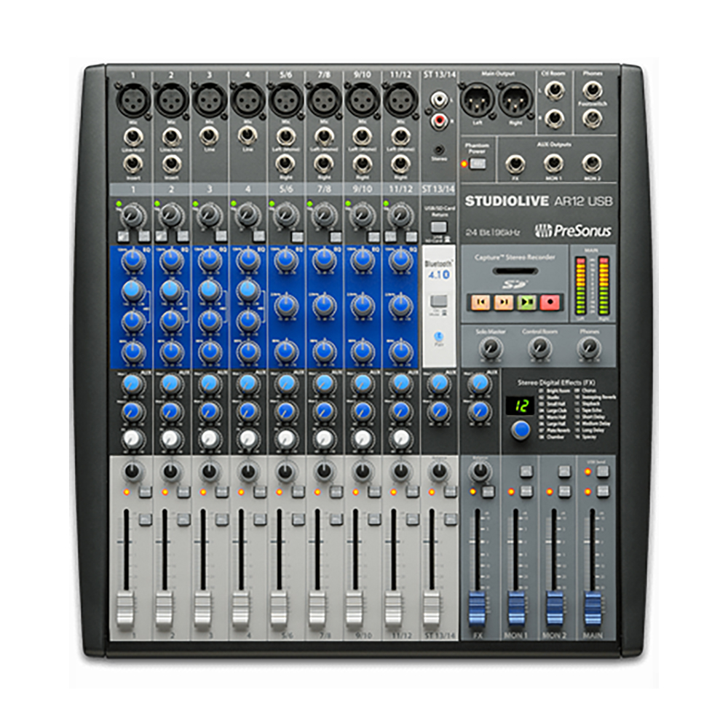Mute channel 4 with its mute button
The image size is (728, 728).
pos(260,491)
